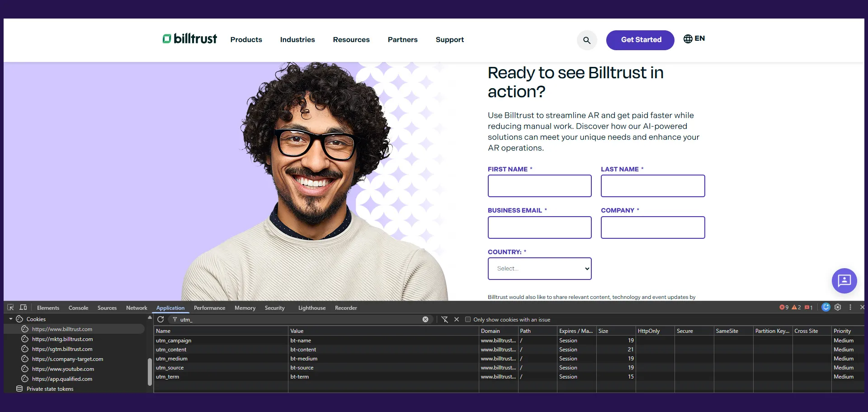Sort cookies by the Name column header
This screenshot has height=412, width=868.
pos(221,331)
